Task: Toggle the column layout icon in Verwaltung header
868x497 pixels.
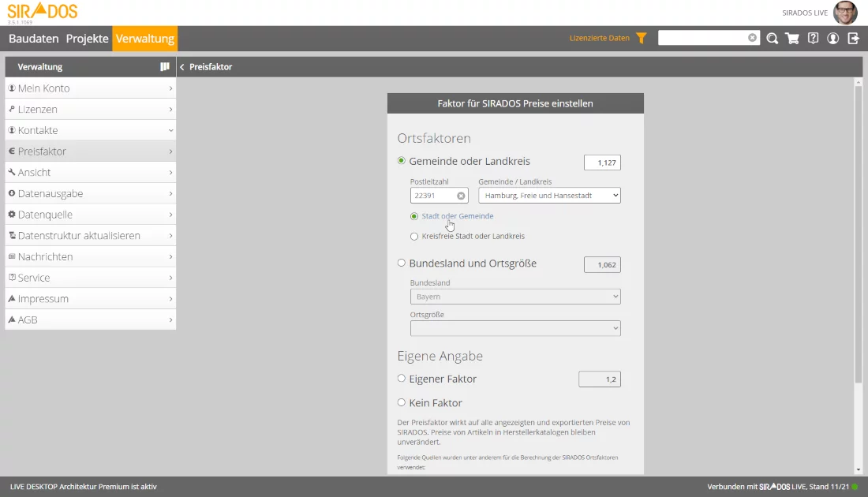Action: pos(165,67)
